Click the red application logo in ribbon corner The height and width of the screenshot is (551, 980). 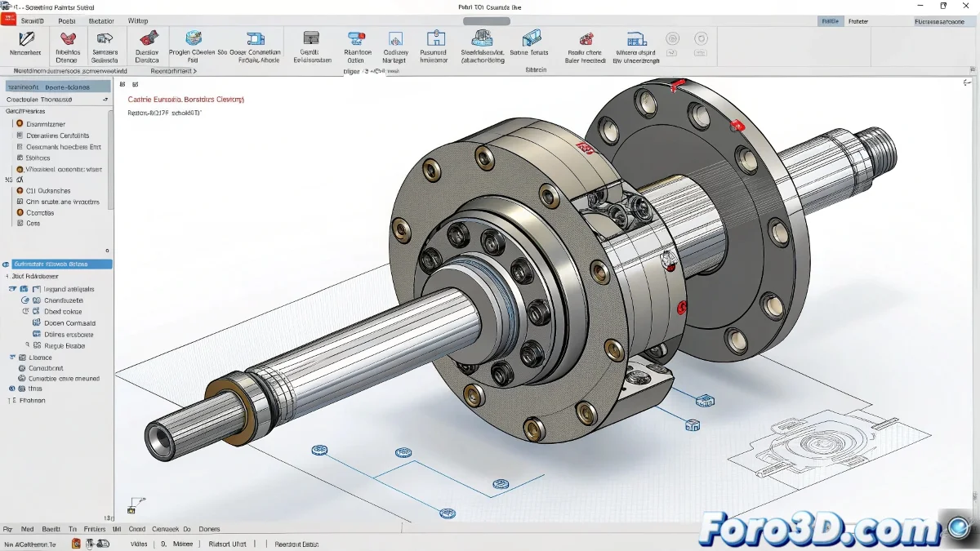click(x=7, y=19)
